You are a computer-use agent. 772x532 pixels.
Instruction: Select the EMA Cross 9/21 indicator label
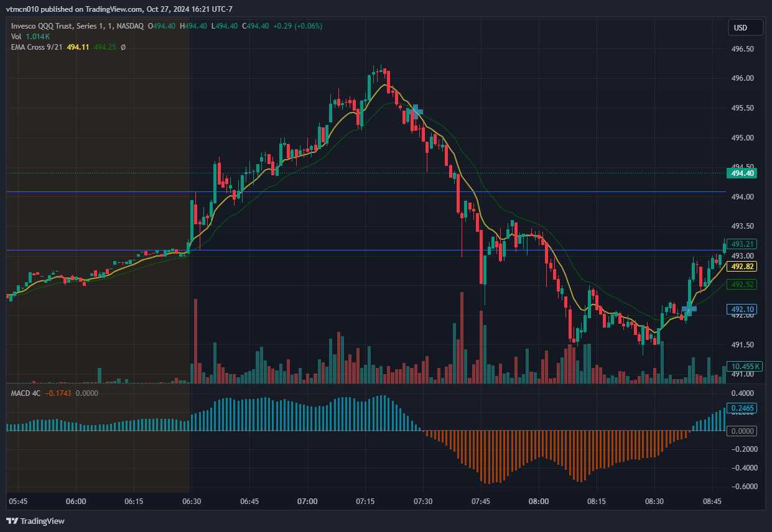pos(36,47)
